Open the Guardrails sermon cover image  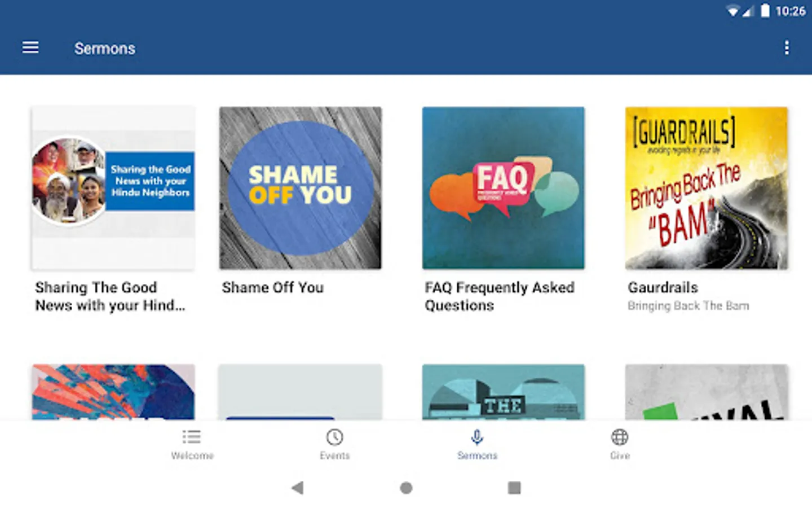click(706, 188)
